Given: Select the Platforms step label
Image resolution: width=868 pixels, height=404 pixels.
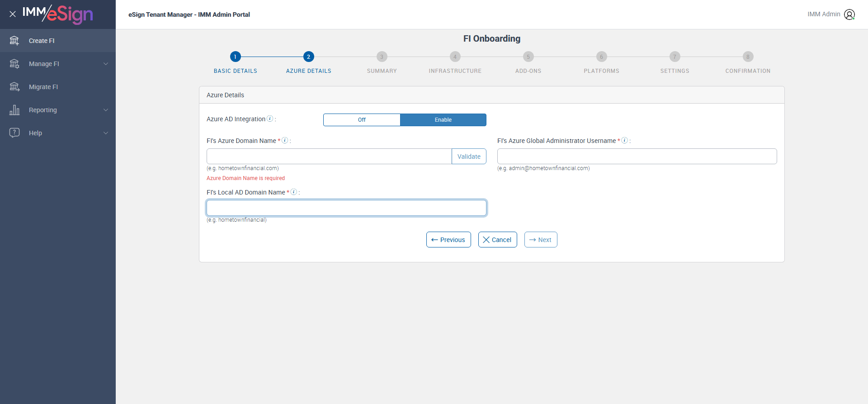Looking at the screenshot, I should pos(601,71).
